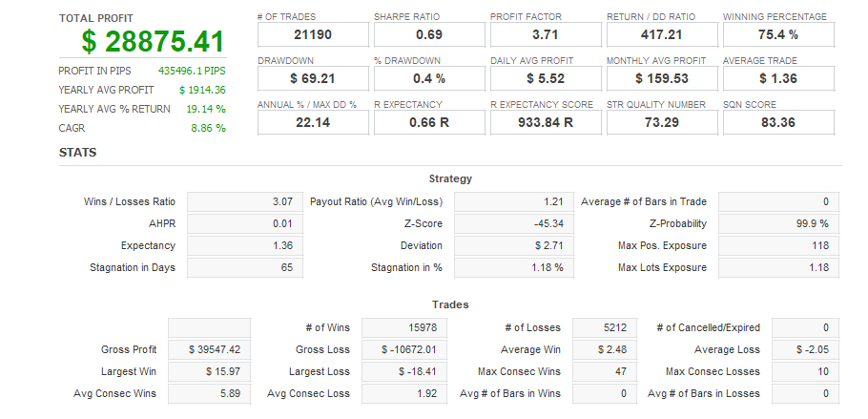This screenshot has width=868, height=419.
Task: Select the Gross Loss value box
Action: tap(404, 349)
